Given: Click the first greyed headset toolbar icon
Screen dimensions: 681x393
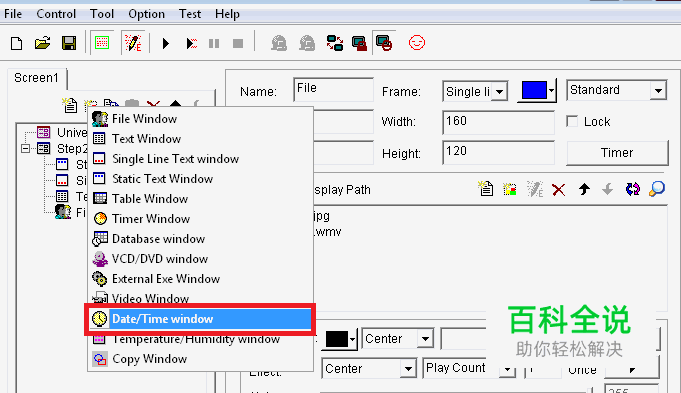Looking at the screenshot, I should click(279, 43).
